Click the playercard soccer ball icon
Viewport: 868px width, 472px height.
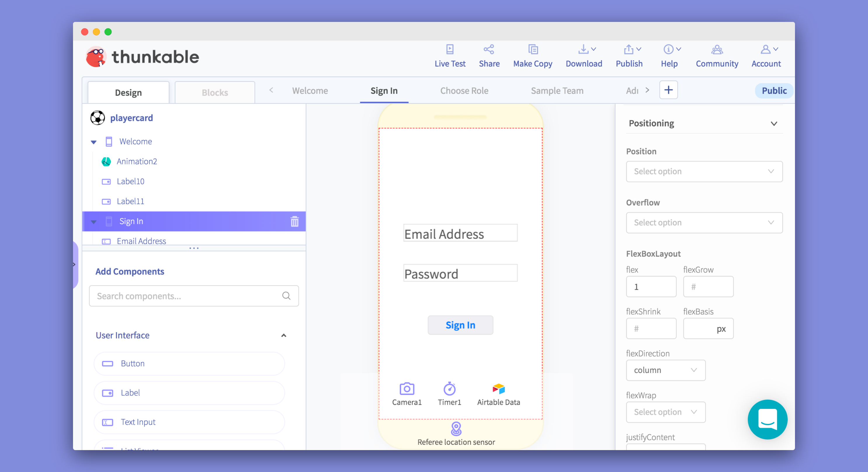point(97,118)
